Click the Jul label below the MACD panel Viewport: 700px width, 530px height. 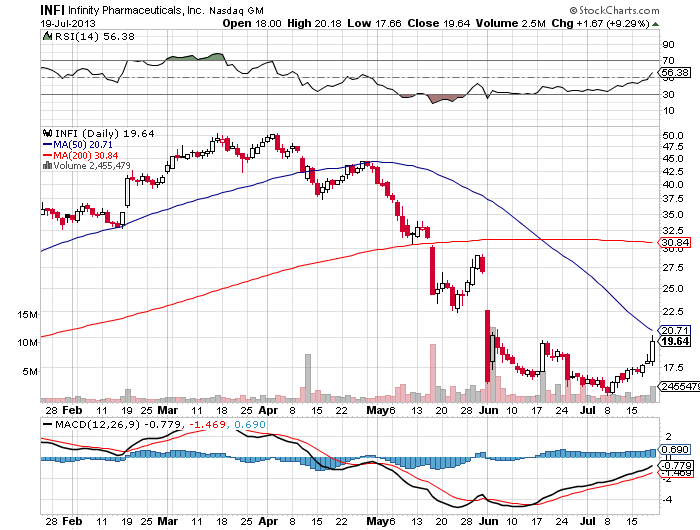click(x=588, y=521)
